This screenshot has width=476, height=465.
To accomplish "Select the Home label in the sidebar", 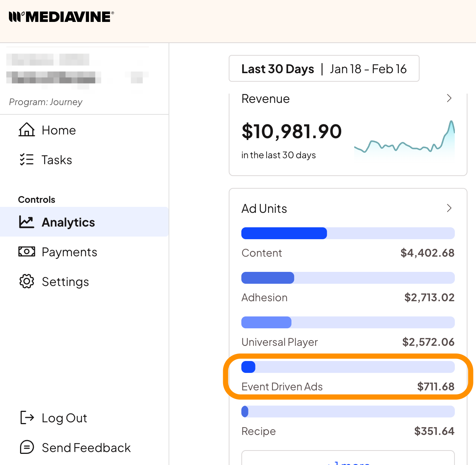I will pyautogui.click(x=59, y=130).
